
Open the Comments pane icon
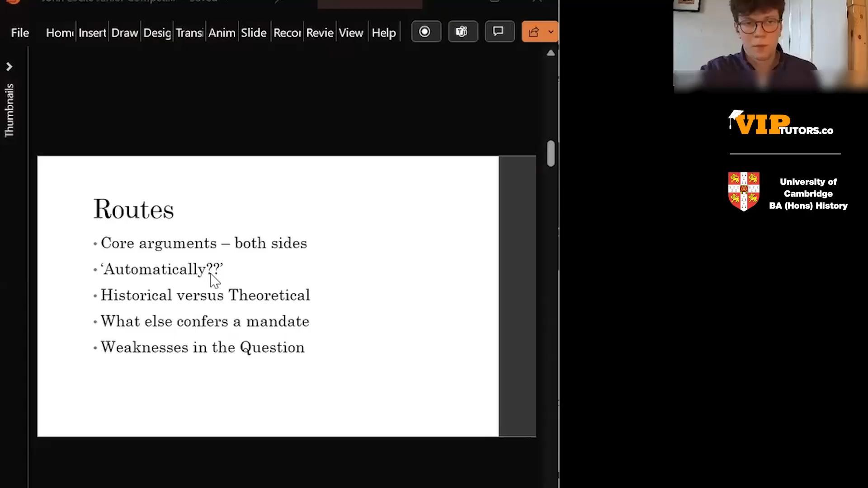(x=499, y=32)
